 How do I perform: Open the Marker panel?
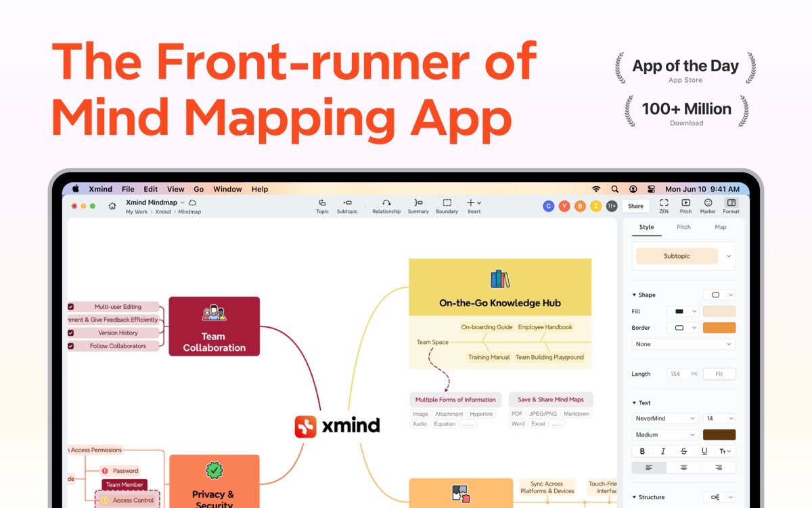pyautogui.click(x=708, y=203)
